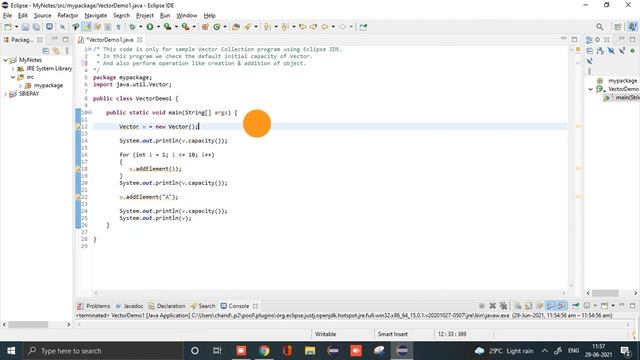Screen dimensions: 640x360
Task: Click the Previous Annotation icon
Action: [x=285, y=27]
